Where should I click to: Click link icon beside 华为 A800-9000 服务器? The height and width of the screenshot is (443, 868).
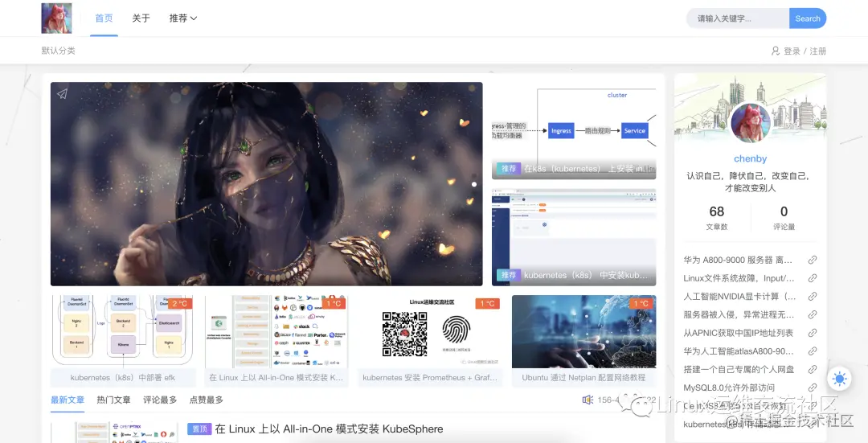pyautogui.click(x=812, y=260)
